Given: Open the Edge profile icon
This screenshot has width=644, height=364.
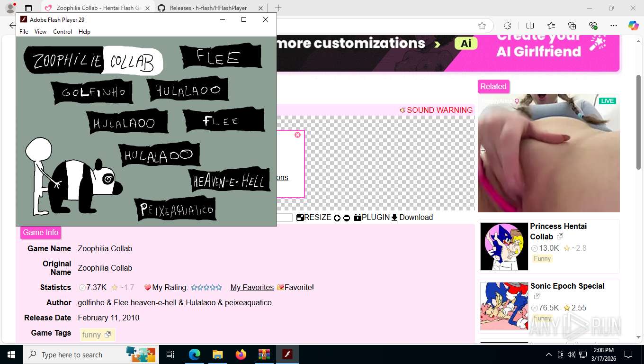Looking at the screenshot, I should [10, 8].
